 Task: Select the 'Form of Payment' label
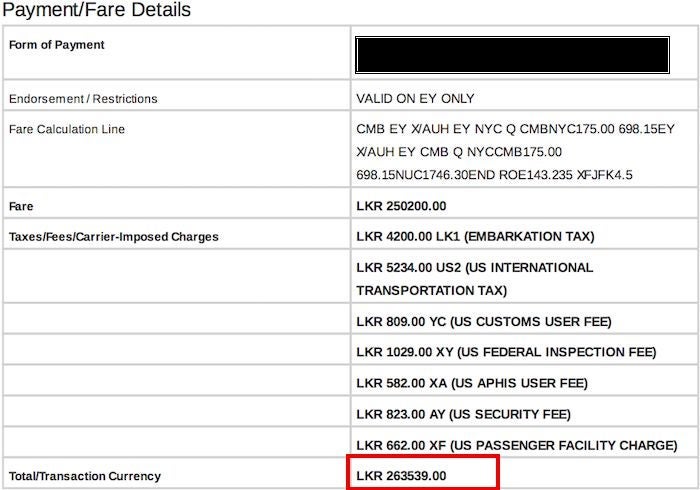pyautogui.click(x=56, y=45)
